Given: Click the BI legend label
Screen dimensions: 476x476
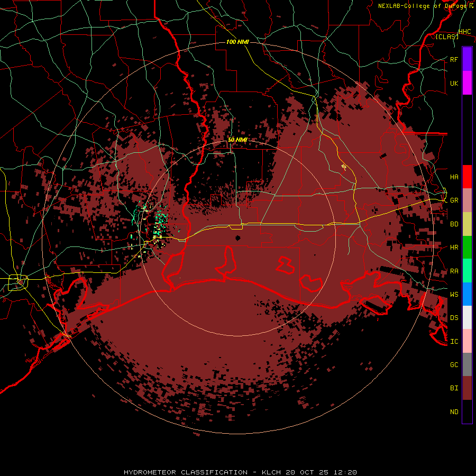Looking at the screenshot, I should coord(454,388).
